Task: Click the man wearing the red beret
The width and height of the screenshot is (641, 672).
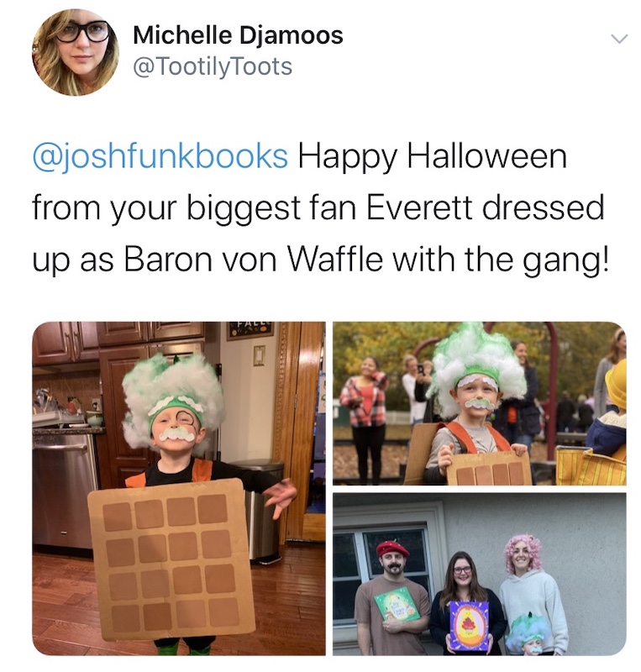Action: pyautogui.click(x=391, y=598)
